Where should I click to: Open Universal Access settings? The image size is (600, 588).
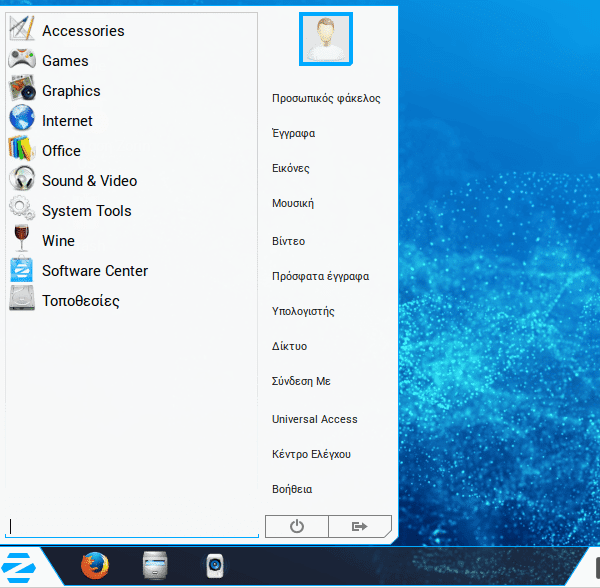click(314, 419)
